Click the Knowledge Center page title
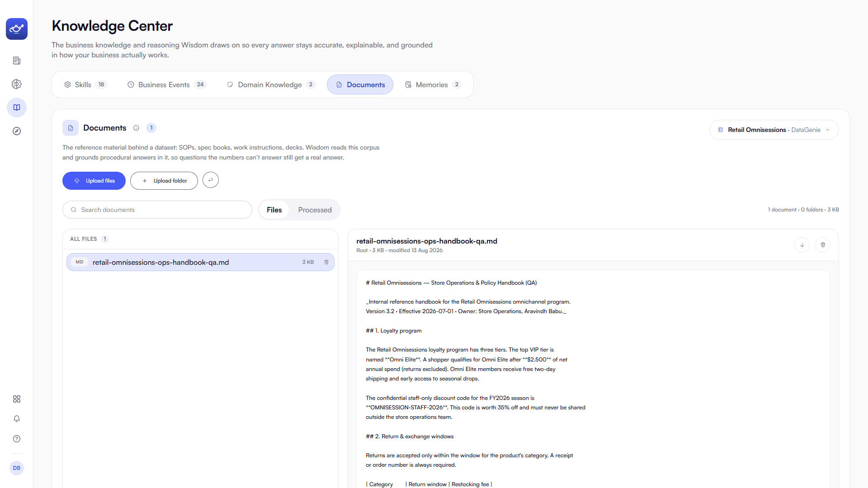 112,26
